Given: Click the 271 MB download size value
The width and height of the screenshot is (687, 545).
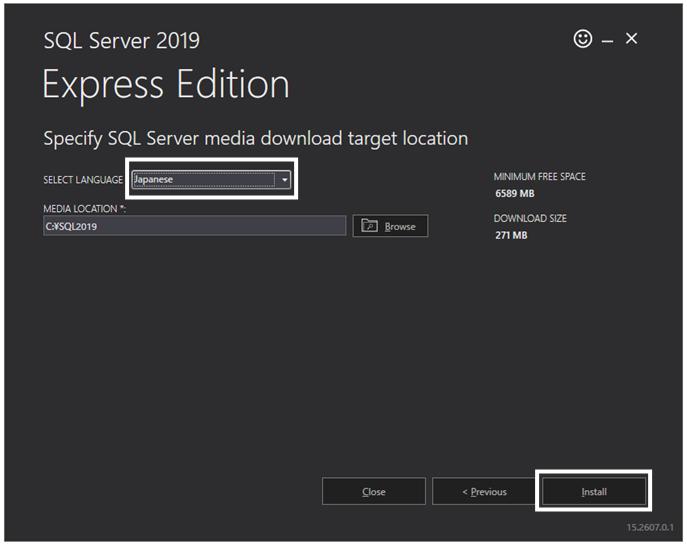Looking at the screenshot, I should (x=511, y=235).
